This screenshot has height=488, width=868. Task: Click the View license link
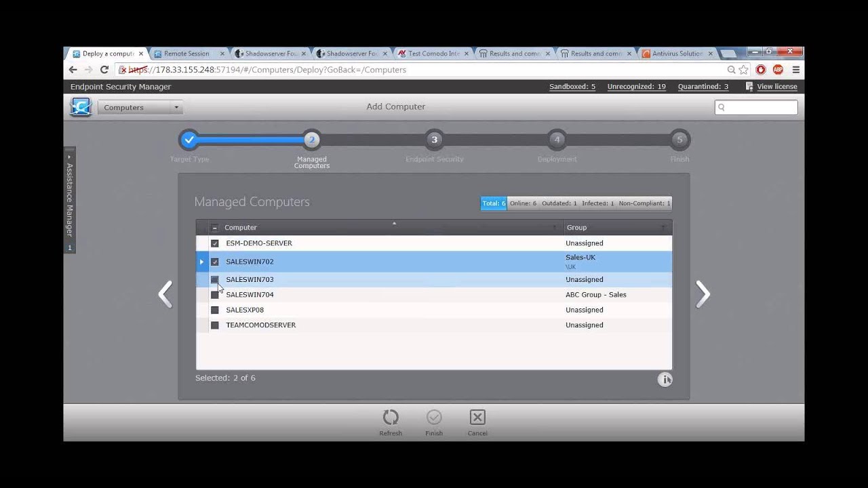point(777,87)
